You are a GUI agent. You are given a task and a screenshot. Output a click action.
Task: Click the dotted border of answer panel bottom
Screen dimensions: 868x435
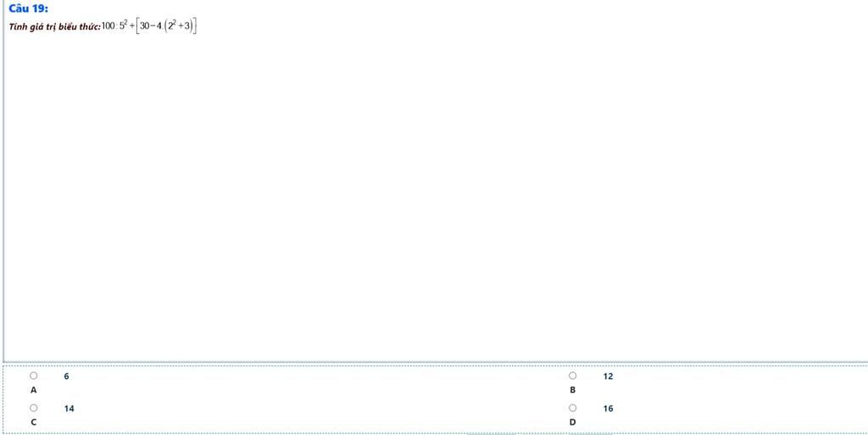436,432
